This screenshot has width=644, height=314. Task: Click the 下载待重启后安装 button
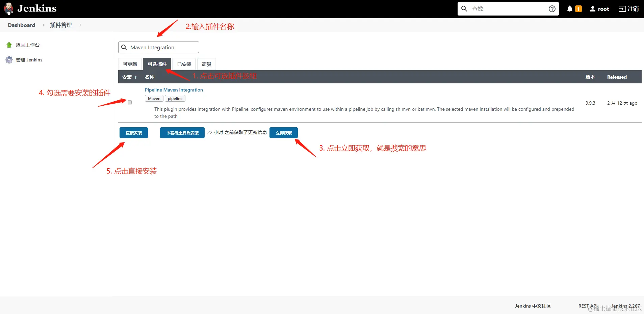(182, 133)
